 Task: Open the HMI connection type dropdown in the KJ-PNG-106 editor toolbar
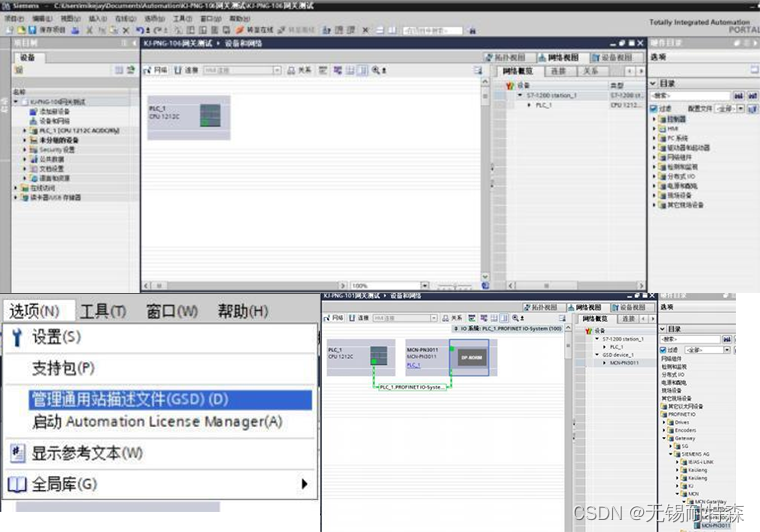pyautogui.click(x=277, y=70)
